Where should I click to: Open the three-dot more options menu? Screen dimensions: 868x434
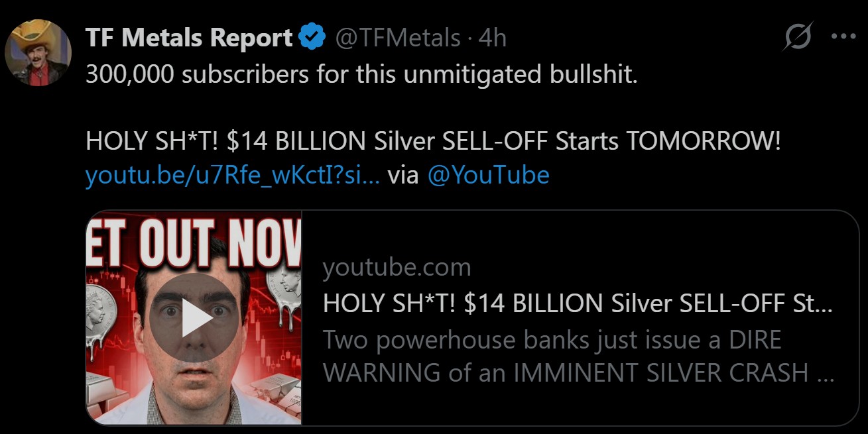843,37
